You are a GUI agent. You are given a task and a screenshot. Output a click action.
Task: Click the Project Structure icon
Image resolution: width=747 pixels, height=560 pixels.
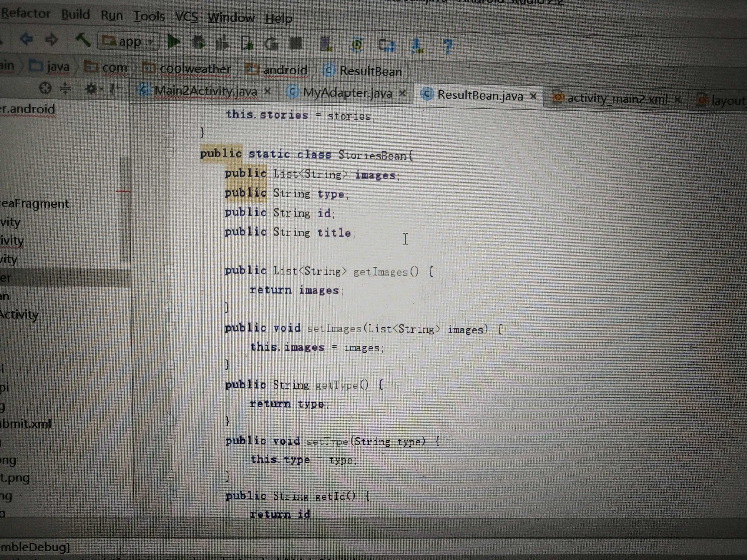click(386, 45)
